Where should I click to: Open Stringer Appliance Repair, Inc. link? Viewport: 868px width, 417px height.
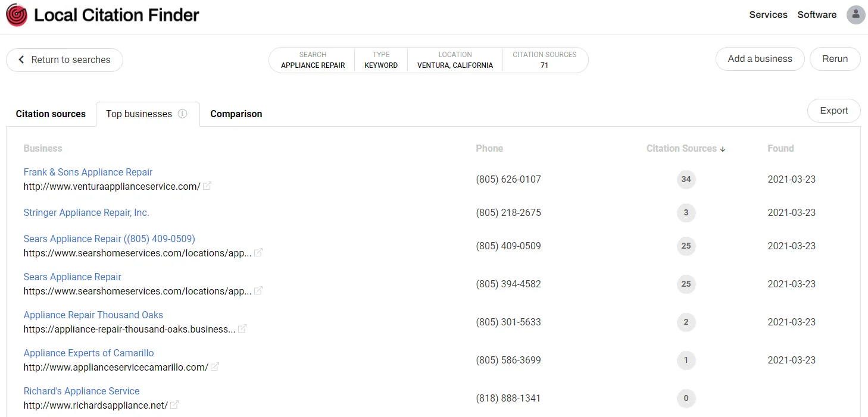86,213
